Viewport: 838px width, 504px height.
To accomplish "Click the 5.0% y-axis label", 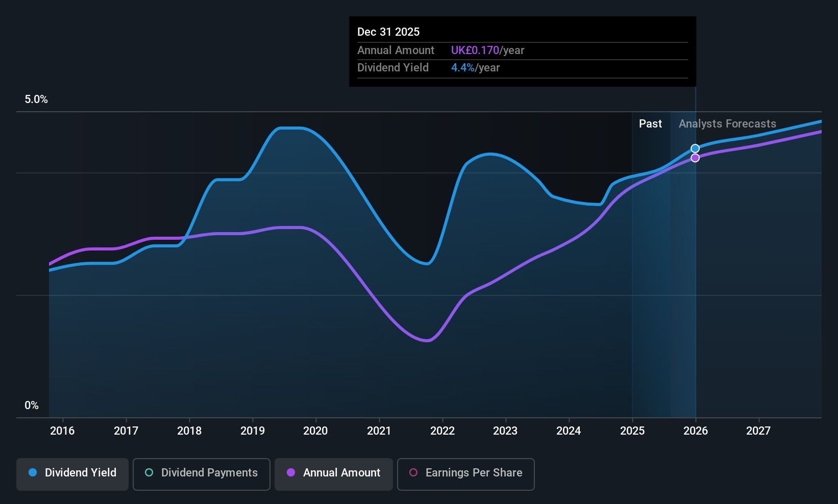I will coord(36,99).
